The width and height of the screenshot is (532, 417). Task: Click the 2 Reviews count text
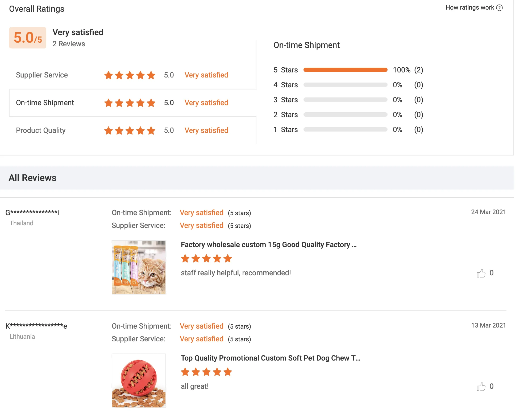[x=69, y=44]
